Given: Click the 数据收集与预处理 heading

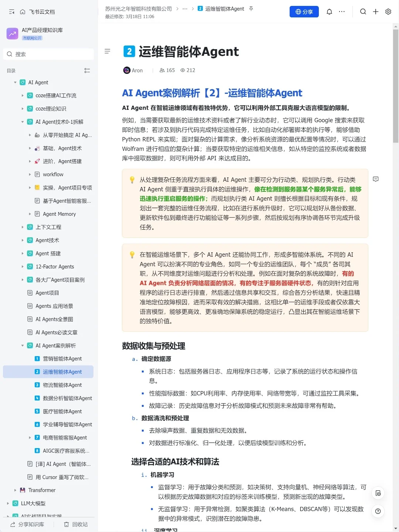Looking at the screenshot, I should point(154,346).
